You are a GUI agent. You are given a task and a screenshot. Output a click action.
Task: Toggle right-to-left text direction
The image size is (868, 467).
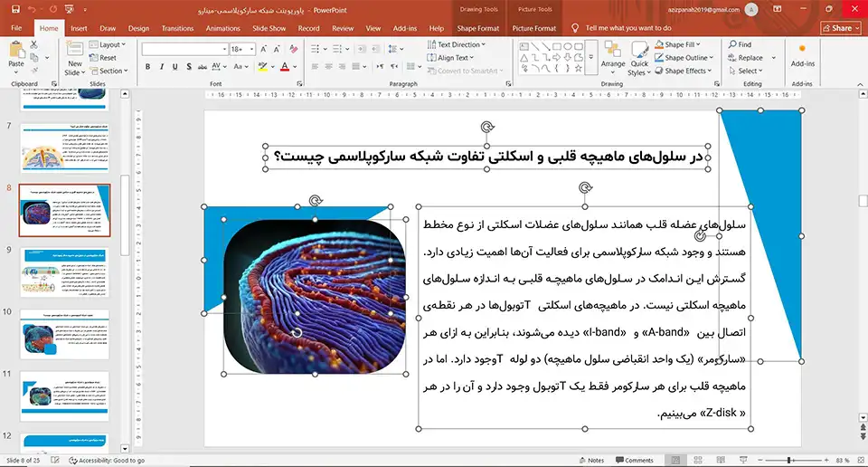tap(394, 66)
